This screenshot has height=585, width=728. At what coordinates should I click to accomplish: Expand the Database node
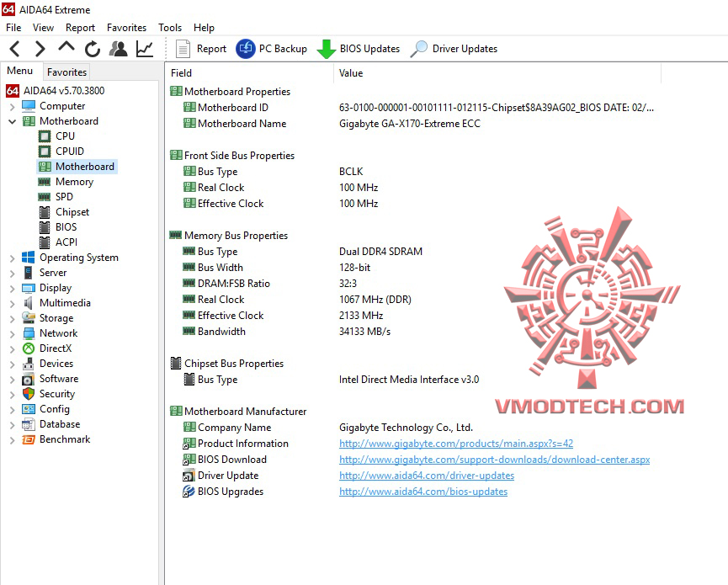(12, 424)
